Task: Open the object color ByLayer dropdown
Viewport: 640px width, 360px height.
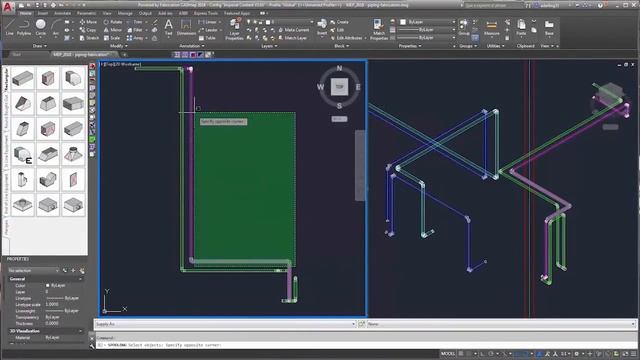Action: point(428,22)
